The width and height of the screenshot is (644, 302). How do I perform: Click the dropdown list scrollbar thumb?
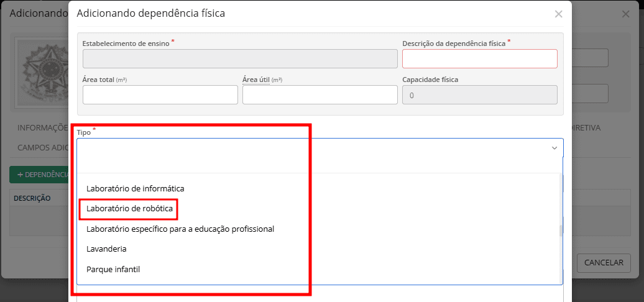pyautogui.click(x=561, y=231)
